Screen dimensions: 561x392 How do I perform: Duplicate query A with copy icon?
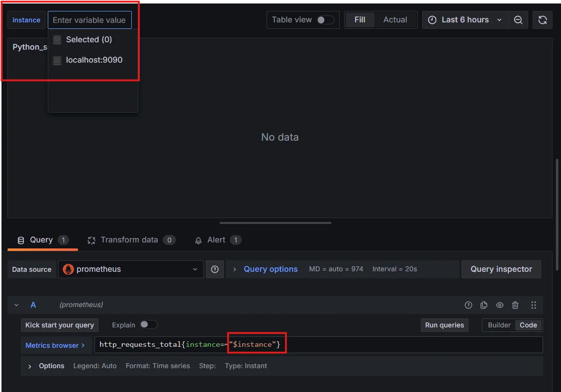pyautogui.click(x=484, y=305)
